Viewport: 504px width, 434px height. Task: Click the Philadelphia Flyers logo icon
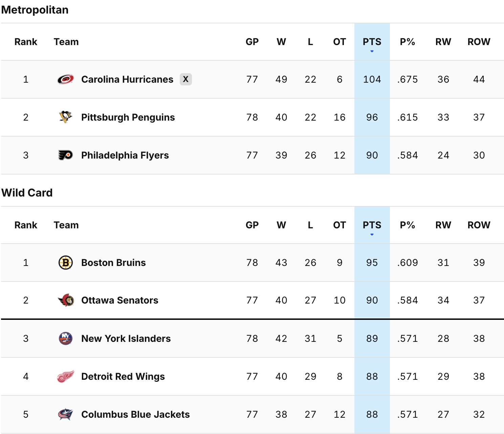tap(66, 155)
